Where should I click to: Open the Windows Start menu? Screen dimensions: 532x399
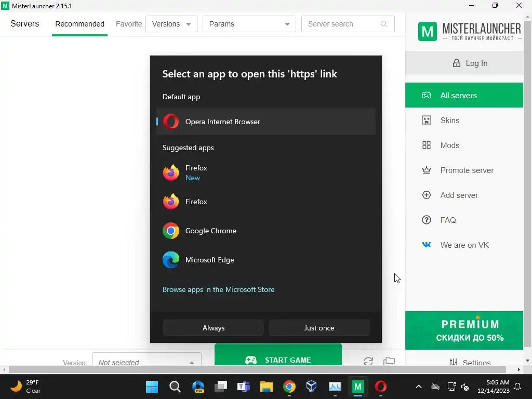[x=152, y=387]
